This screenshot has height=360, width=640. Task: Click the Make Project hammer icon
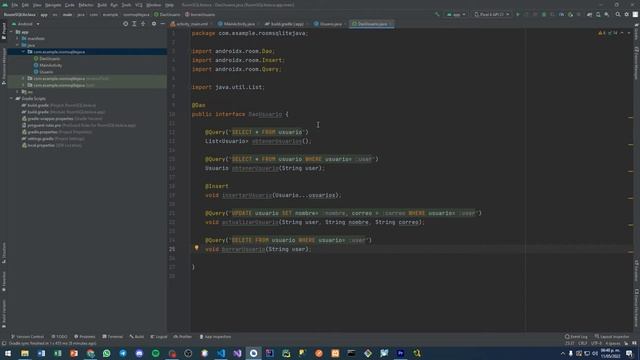[437, 15]
